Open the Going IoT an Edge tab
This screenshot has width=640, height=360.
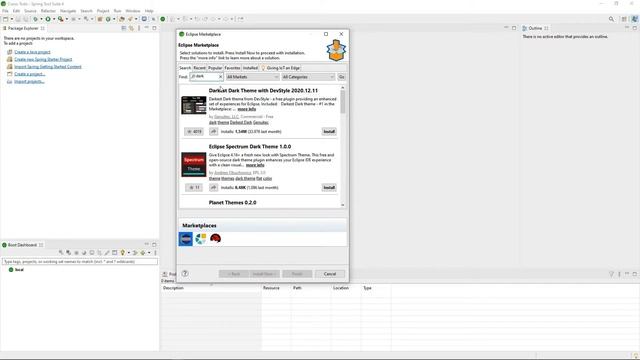click(281, 68)
